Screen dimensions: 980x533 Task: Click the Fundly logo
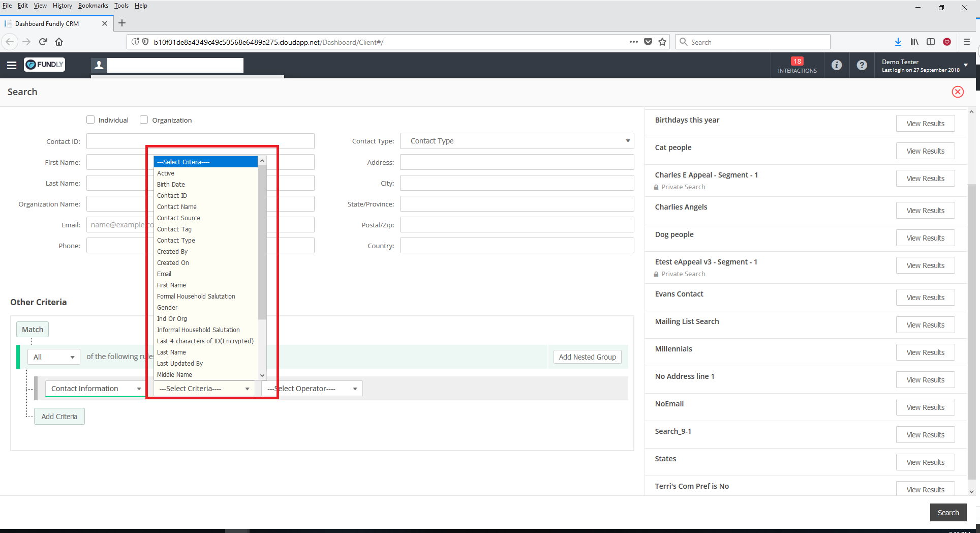click(x=45, y=65)
